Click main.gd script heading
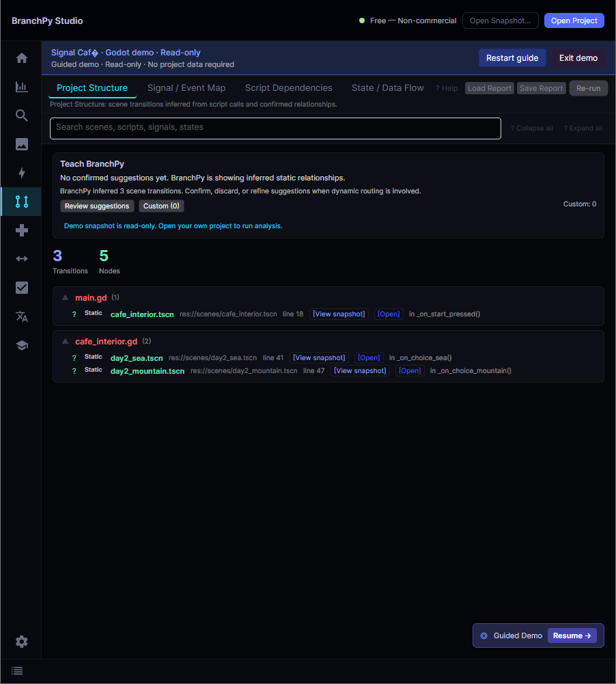The width and height of the screenshot is (616, 684). click(x=91, y=298)
